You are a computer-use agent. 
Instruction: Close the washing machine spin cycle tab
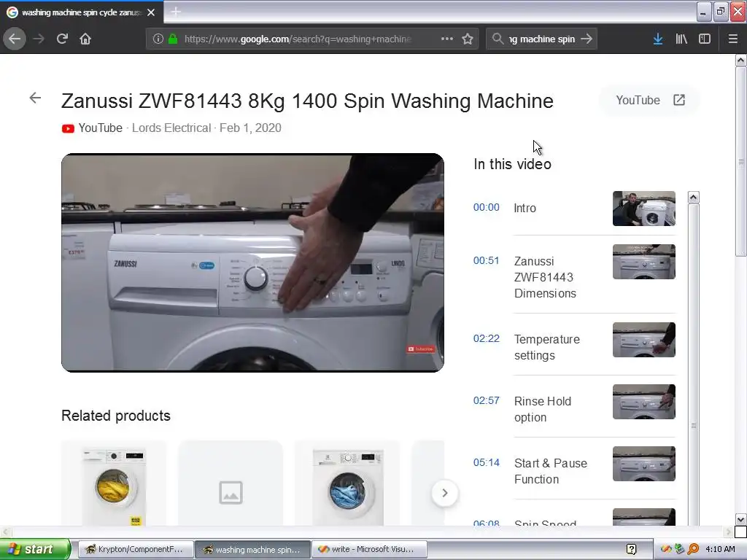point(151,12)
